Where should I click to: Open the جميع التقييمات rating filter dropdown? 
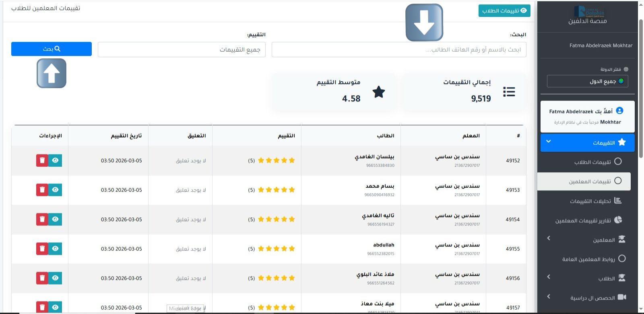click(182, 50)
